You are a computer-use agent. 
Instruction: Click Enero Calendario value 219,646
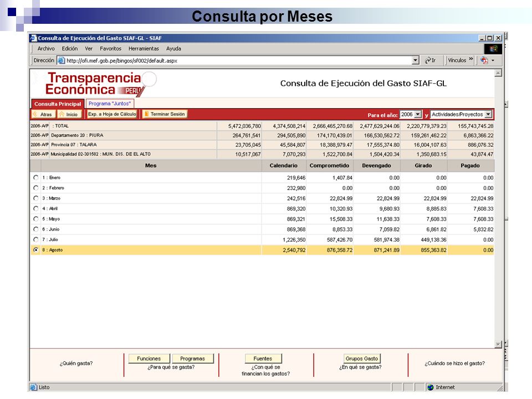(296, 177)
